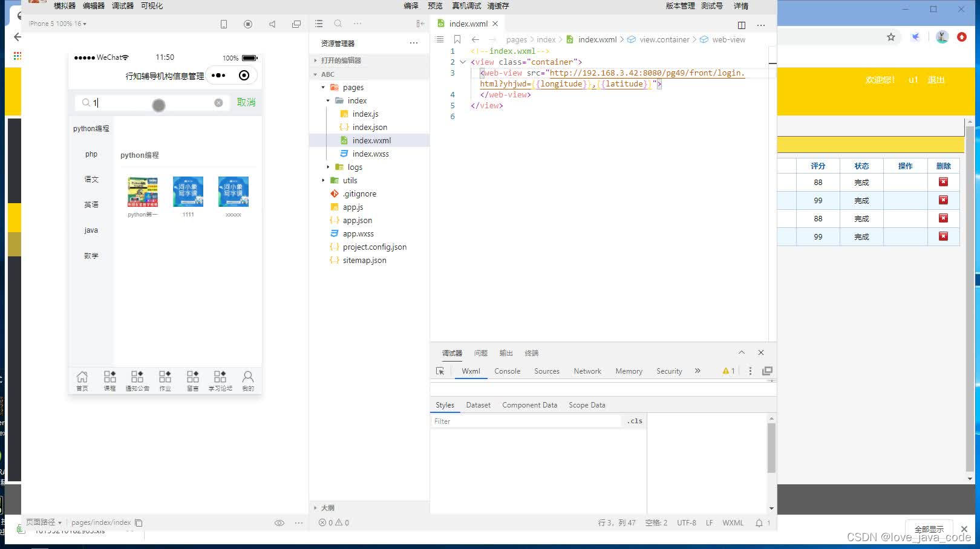Screen dimensions: 980x549
Task: Collapse the sidebar panel icon
Action: coord(420,24)
